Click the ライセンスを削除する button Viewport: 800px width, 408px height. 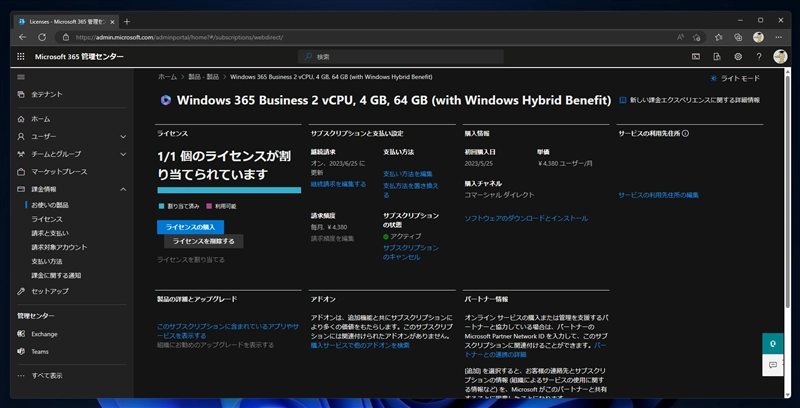(x=204, y=241)
